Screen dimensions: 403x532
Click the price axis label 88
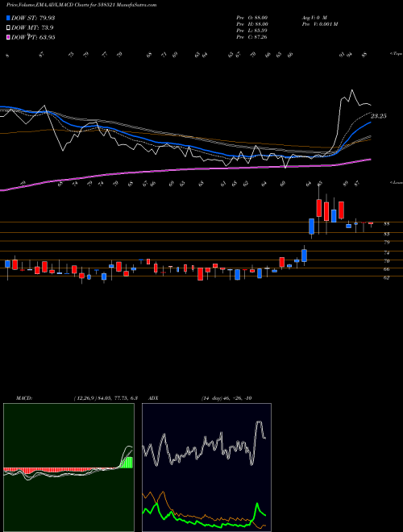[387, 224]
